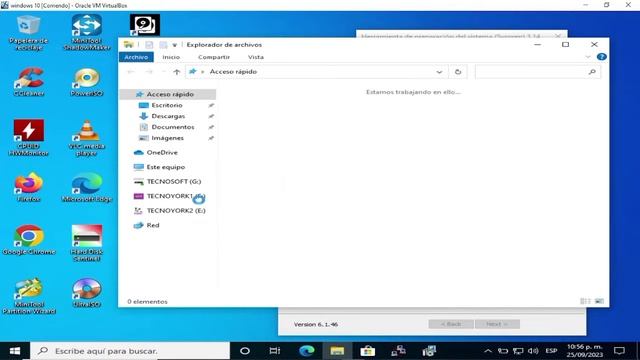
Task: Open TECNOYORK2 (E:) drive
Action: tap(176, 211)
